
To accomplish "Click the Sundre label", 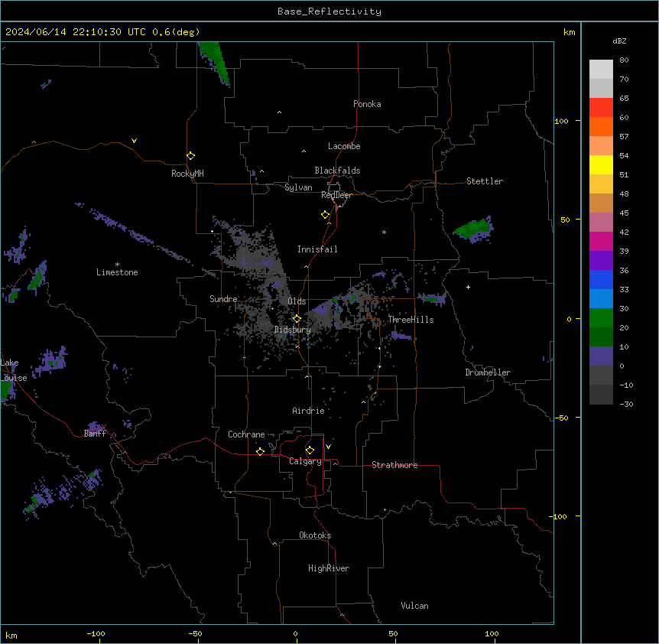I will click(x=223, y=299).
